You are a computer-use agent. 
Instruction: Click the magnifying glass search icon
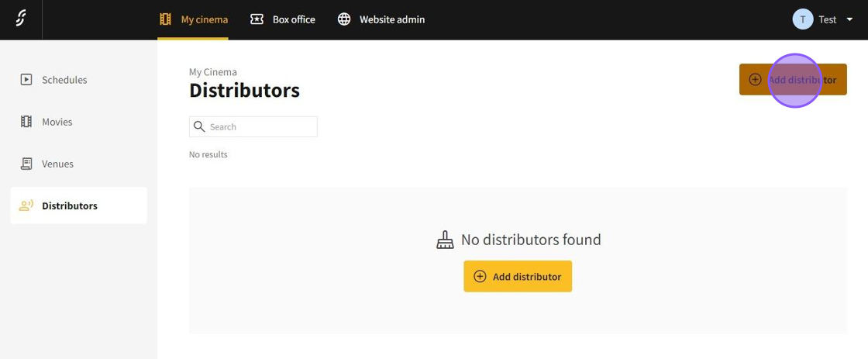point(199,126)
